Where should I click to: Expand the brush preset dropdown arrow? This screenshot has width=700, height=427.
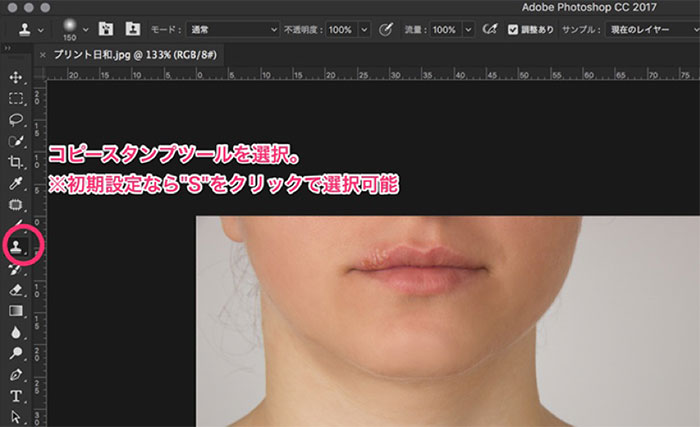point(86,30)
